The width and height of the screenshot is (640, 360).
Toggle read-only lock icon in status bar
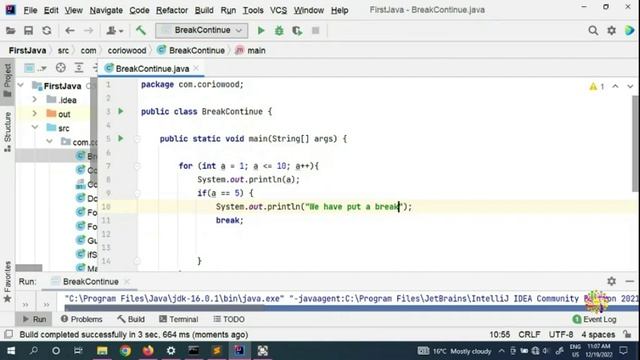[628, 334]
